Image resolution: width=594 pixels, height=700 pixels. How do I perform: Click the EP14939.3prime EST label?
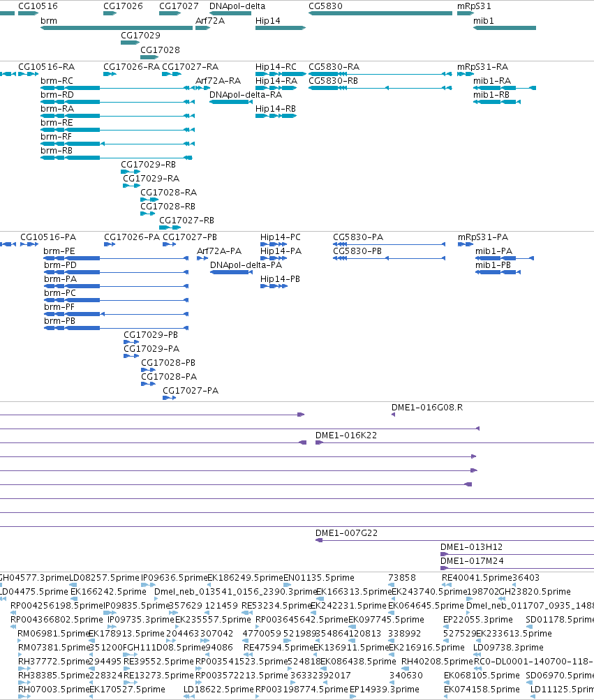coord(385,690)
